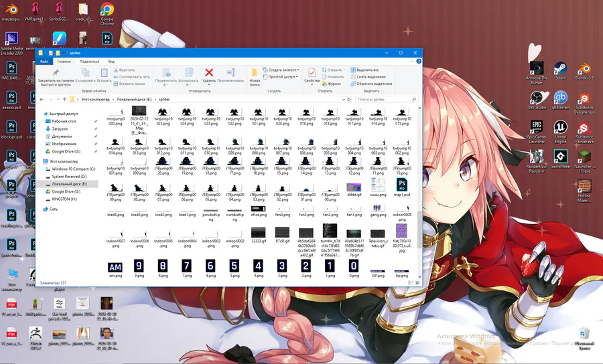The image size is (603, 364).
Task: Switch to the Главная ribbon tab
Action: (x=64, y=62)
